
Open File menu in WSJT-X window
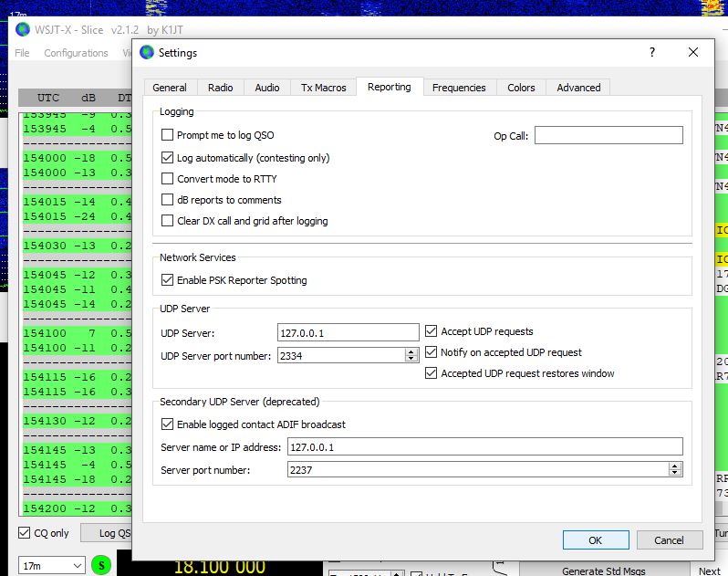[22, 53]
